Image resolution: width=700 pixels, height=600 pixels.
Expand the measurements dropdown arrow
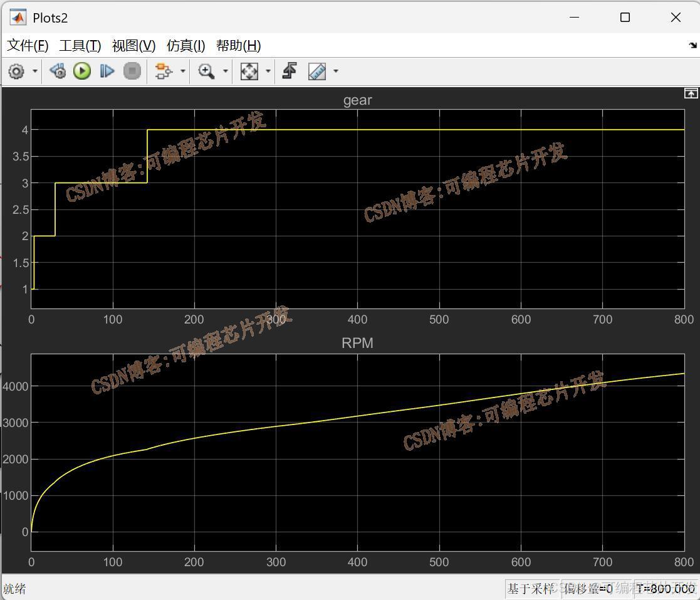(x=336, y=71)
